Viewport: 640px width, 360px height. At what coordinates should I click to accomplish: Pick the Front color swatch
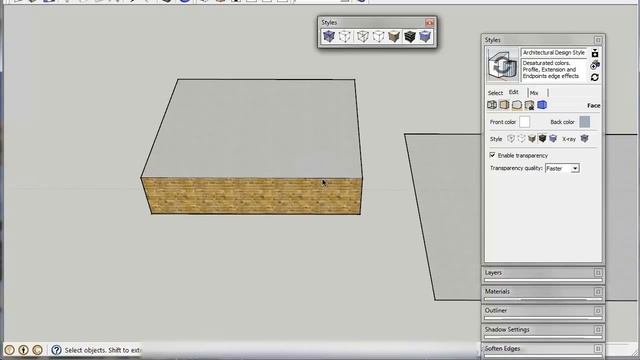click(x=524, y=122)
